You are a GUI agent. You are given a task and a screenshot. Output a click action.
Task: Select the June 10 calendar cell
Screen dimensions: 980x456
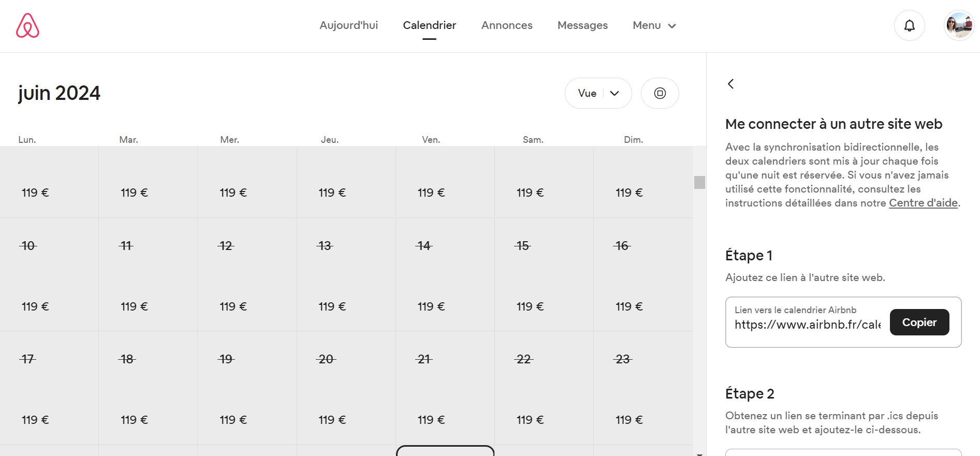tap(49, 274)
